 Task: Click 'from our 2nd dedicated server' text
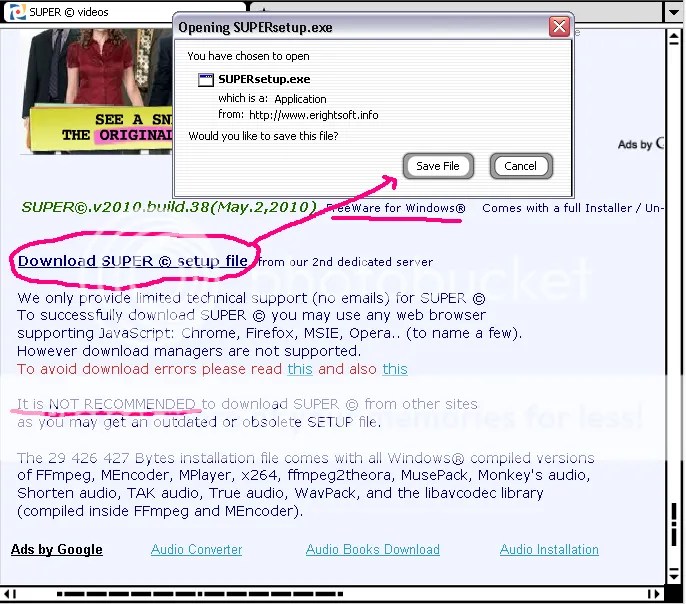[x=346, y=262]
